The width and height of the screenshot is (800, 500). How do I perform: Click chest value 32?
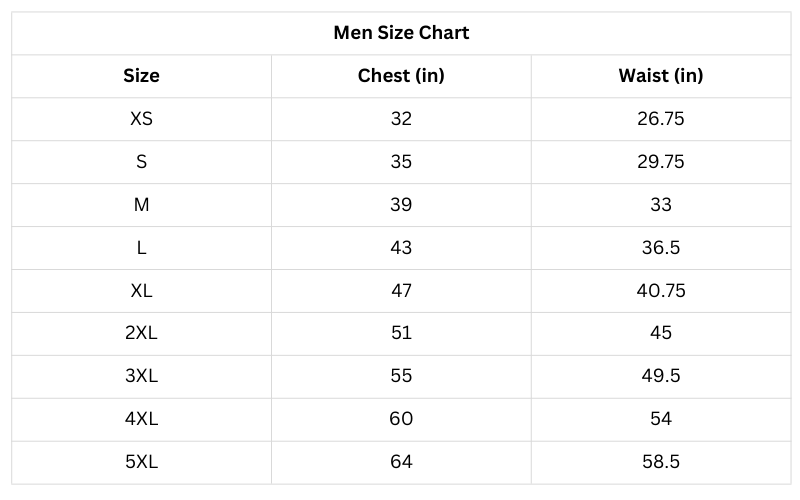[x=401, y=119]
